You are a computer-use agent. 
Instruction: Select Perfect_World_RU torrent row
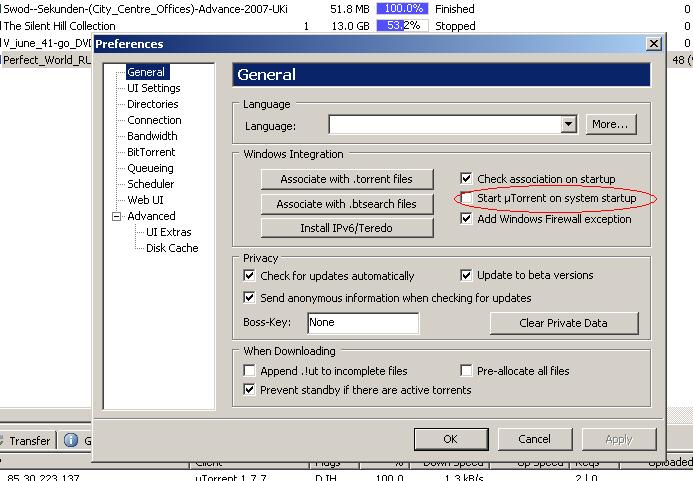coord(46,60)
